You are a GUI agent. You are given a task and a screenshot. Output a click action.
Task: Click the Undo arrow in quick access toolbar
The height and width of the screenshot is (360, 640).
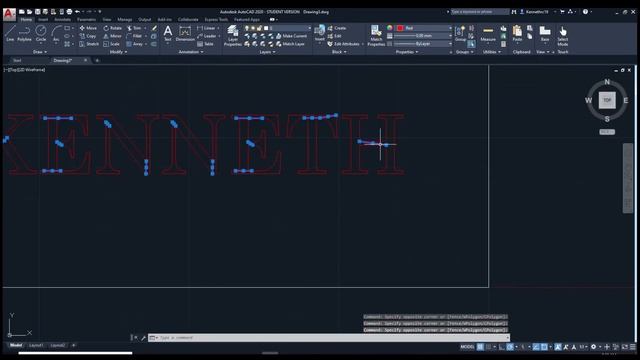point(77,12)
